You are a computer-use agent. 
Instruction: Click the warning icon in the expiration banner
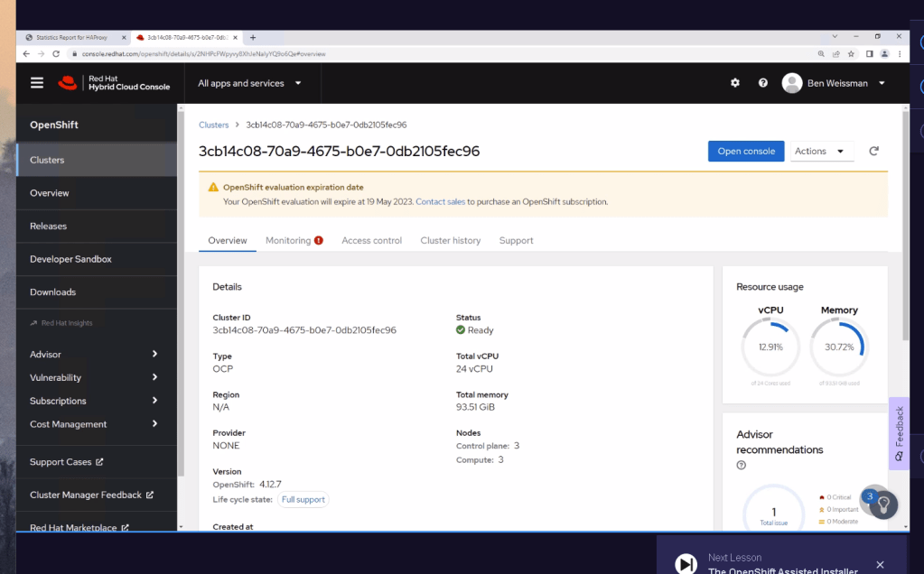coord(213,187)
